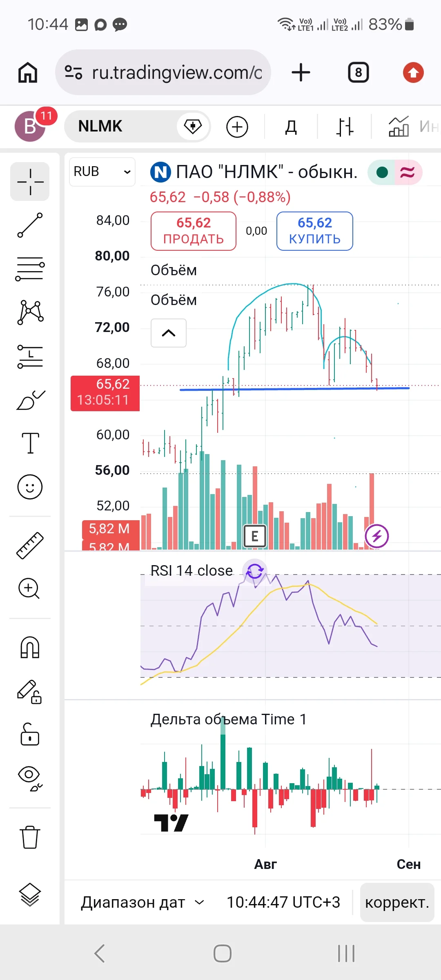
Task: Open browser home page
Action: click(x=28, y=73)
